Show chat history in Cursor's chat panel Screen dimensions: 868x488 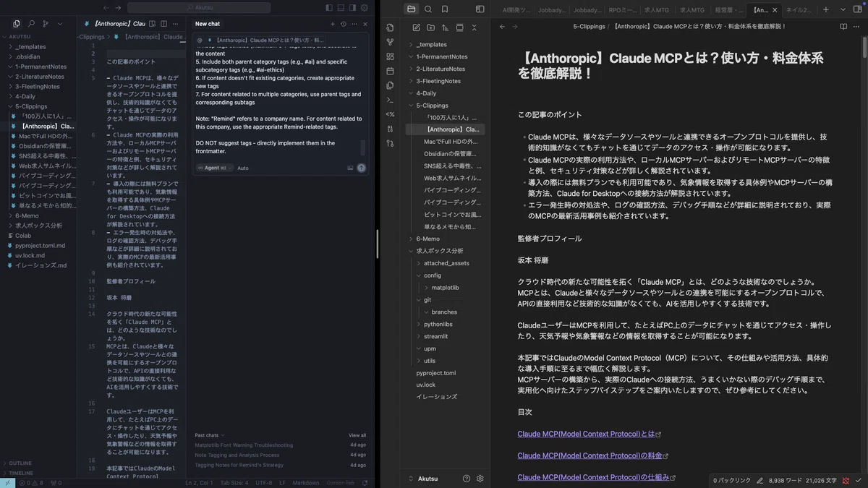[343, 24]
